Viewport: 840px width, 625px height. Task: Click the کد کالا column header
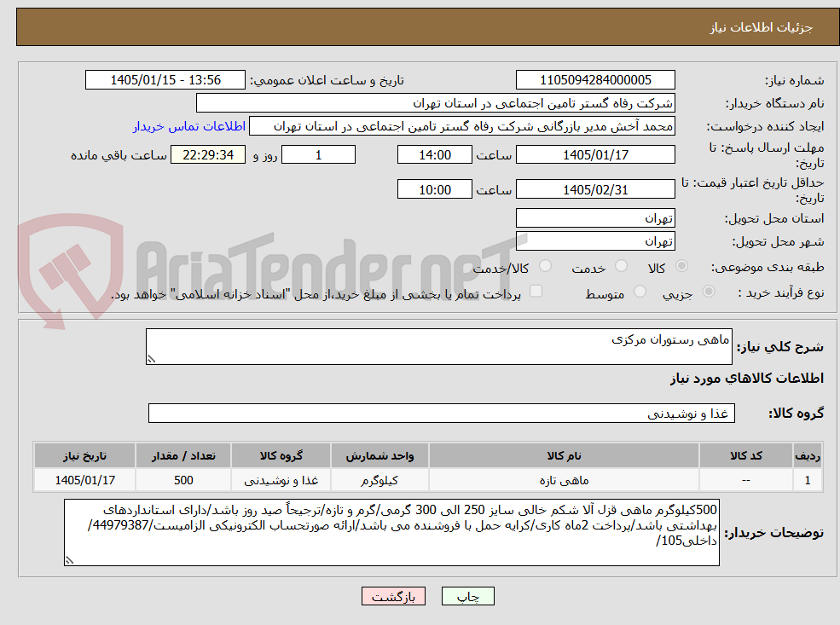pos(745,456)
